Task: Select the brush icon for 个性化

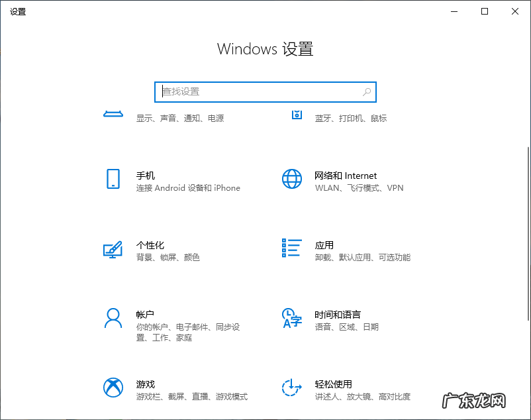Action: [113, 250]
